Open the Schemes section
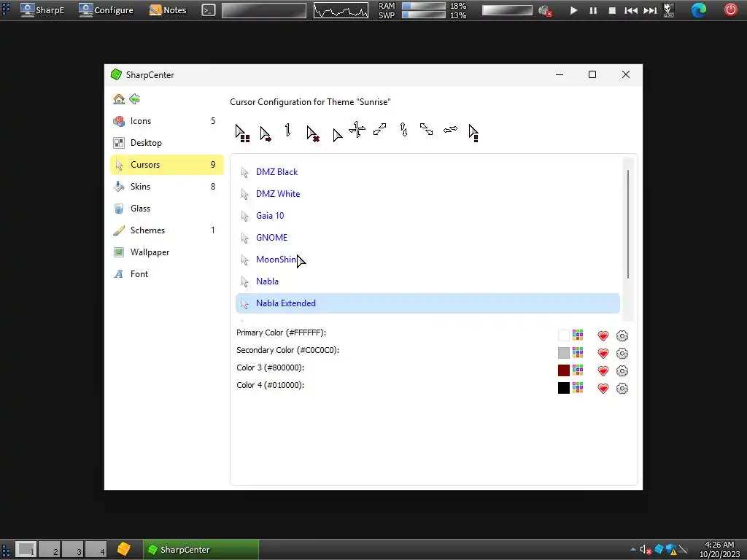The width and height of the screenshot is (747, 560). (x=167, y=230)
